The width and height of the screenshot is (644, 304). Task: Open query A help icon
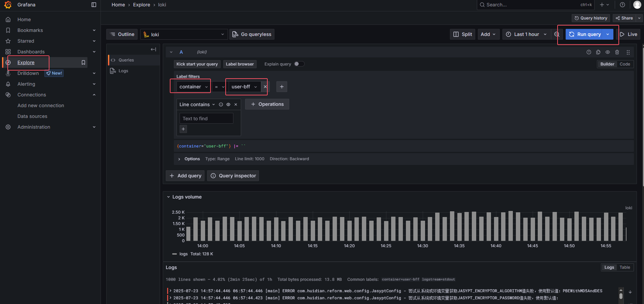click(x=589, y=52)
